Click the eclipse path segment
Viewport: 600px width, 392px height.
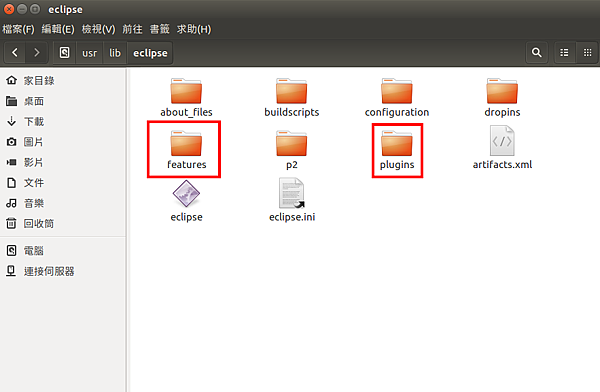(150, 52)
